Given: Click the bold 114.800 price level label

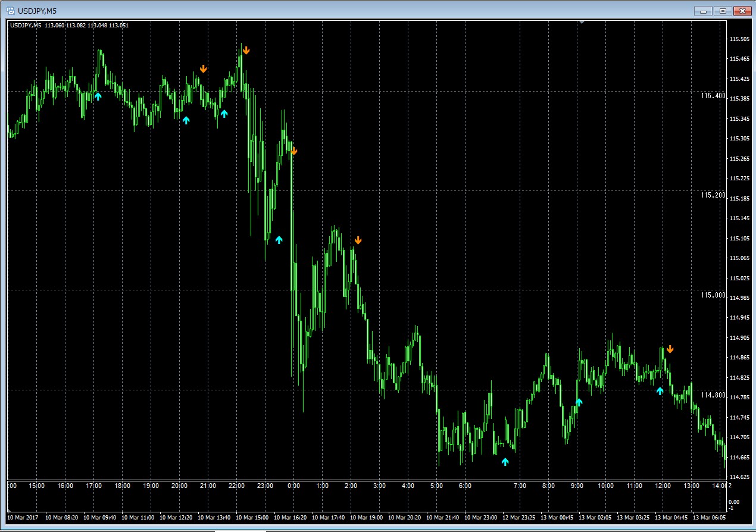Looking at the screenshot, I should pyautogui.click(x=713, y=395).
